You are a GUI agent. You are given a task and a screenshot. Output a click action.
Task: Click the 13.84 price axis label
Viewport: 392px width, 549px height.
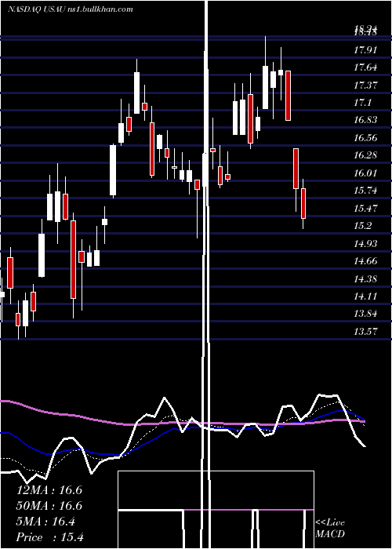coord(365,314)
